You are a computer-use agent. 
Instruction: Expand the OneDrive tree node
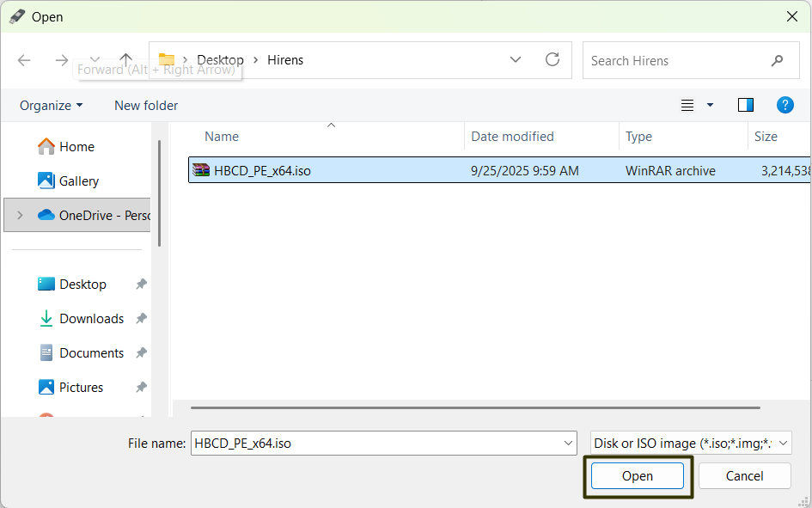(x=20, y=215)
